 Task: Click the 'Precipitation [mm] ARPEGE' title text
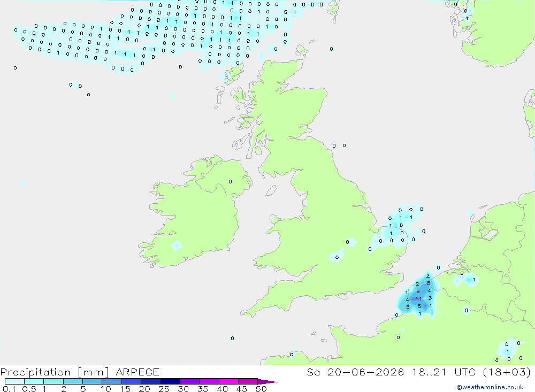(x=80, y=372)
